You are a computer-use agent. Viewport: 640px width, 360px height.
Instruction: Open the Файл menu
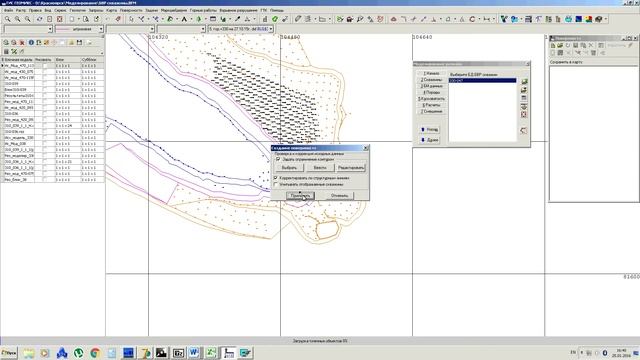[8, 10]
